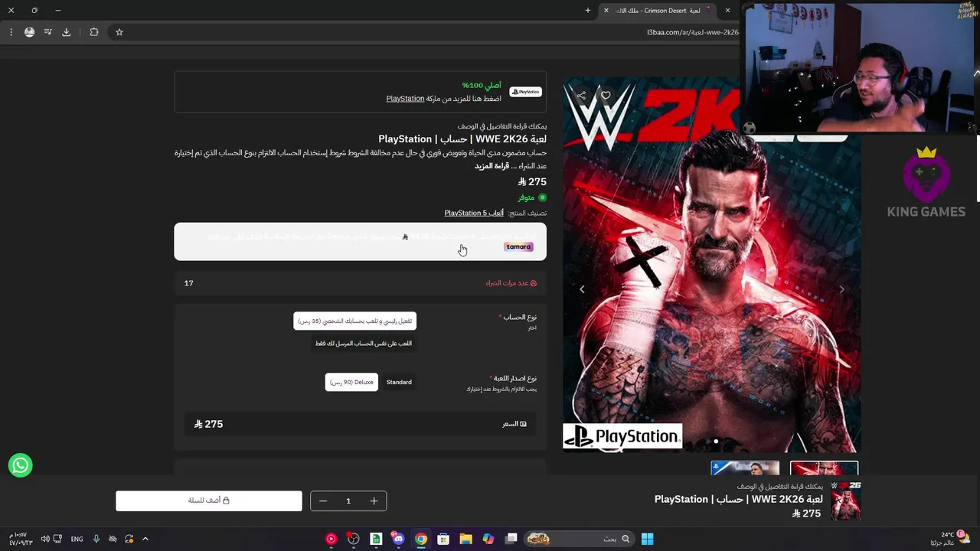Click purchase count value 17
This screenshot has width=980, height=551.
(x=188, y=283)
